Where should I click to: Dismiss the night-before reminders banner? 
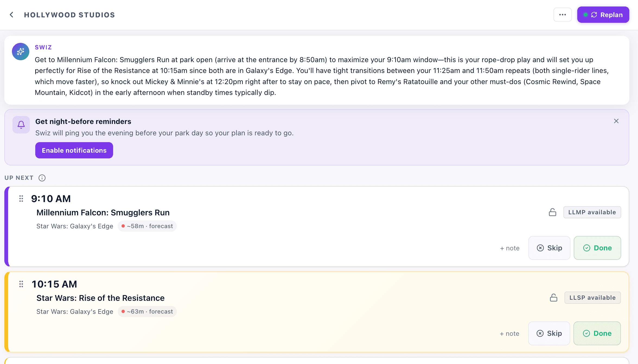[616, 121]
